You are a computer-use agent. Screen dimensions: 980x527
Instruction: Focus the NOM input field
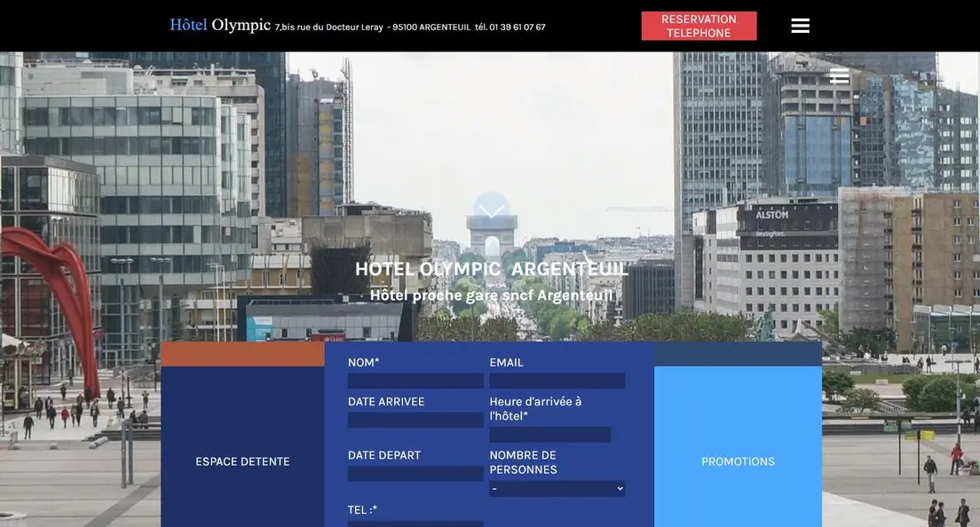click(415, 381)
